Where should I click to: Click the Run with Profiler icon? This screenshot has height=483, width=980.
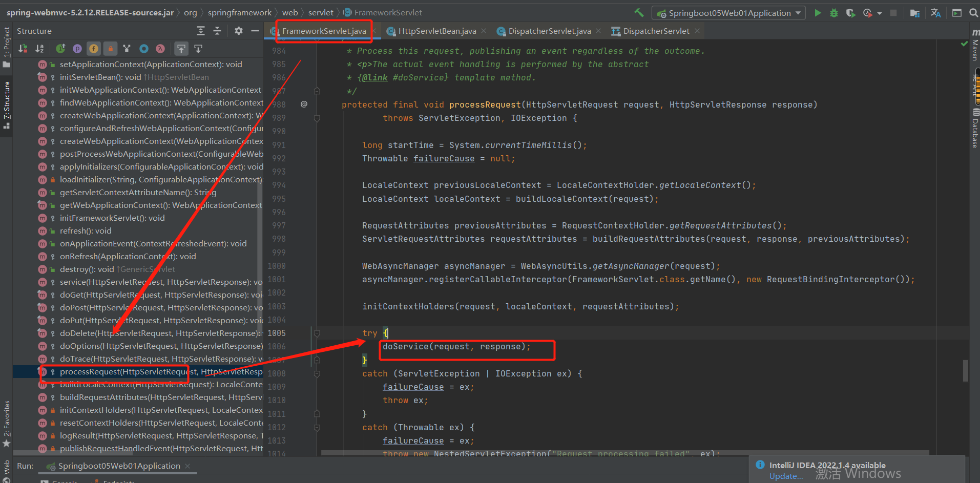pyautogui.click(x=867, y=13)
